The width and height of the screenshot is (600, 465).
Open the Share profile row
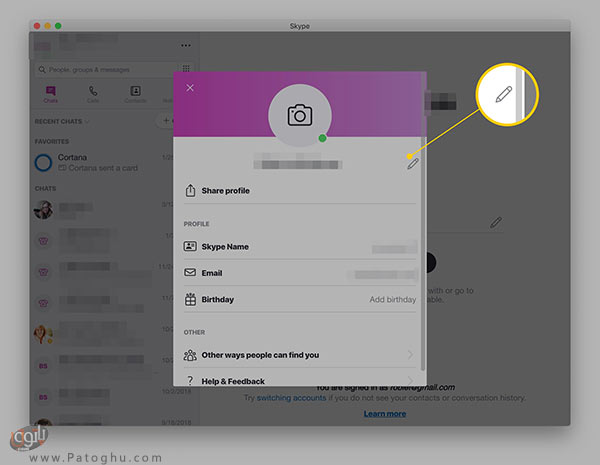[300, 191]
